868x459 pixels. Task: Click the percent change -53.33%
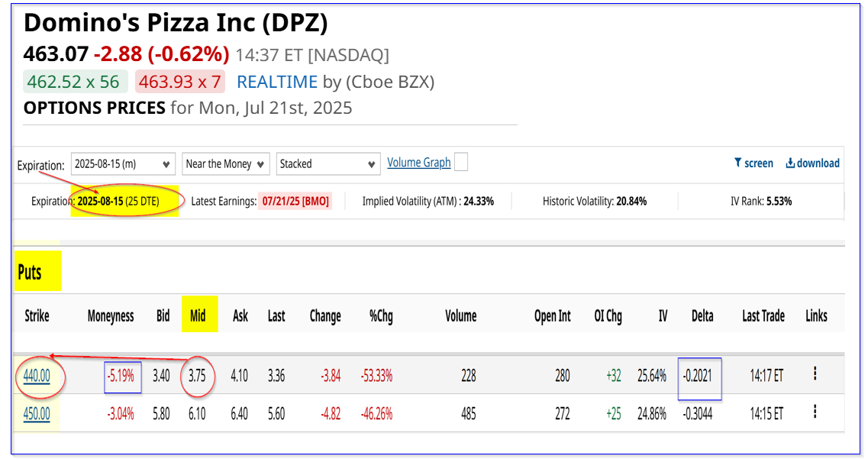pyautogui.click(x=376, y=376)
